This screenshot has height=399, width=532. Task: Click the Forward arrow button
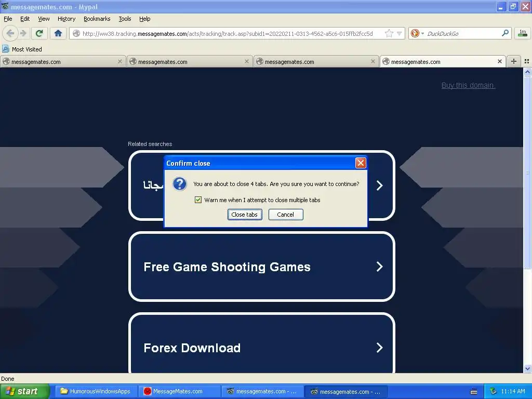pos(23,33)
